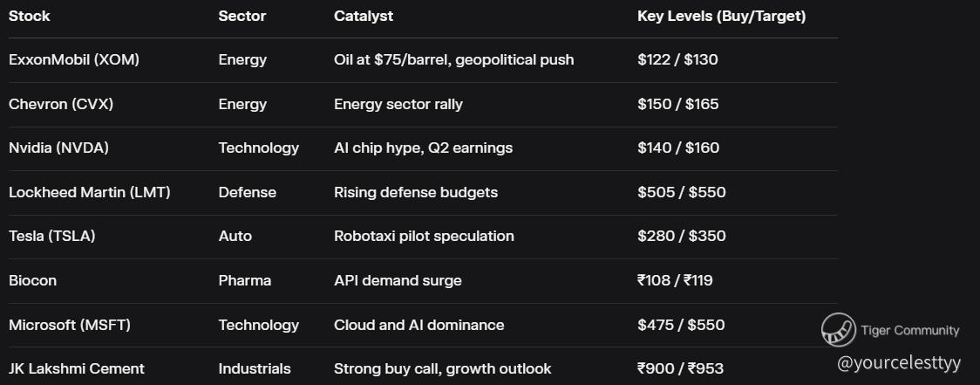Click the AI chip hype, Q2 earnings cell

pos(423,148)
